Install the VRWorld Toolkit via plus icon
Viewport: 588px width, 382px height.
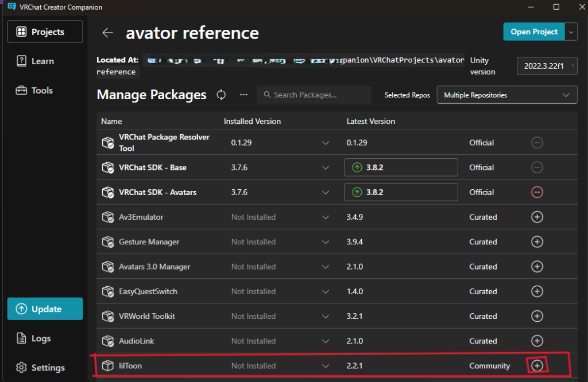coord(537,316)
